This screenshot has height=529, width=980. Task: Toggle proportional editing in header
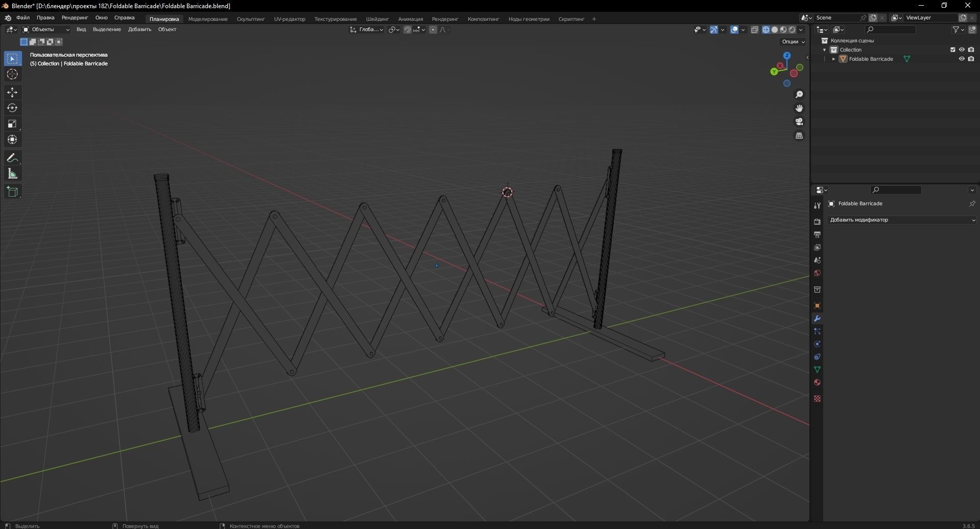pyautogui.click(x=433, y=30)
